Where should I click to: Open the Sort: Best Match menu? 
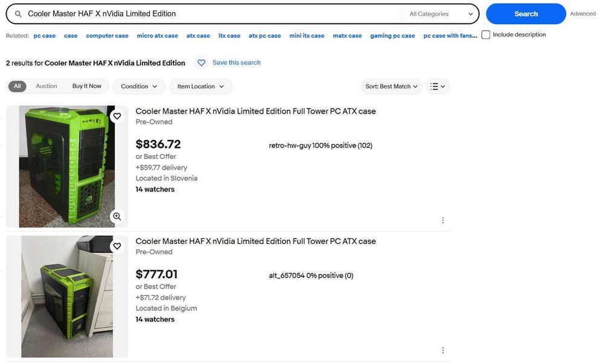click(392, 86)
